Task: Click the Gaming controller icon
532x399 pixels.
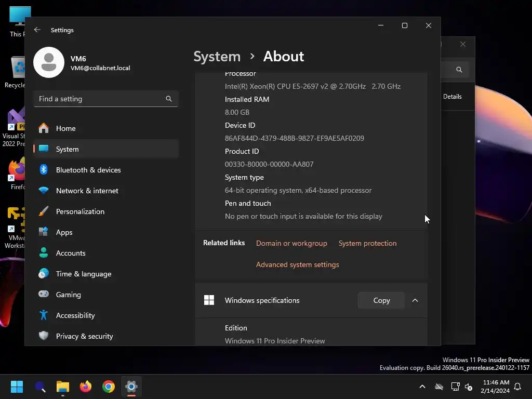Action: pos(44,294)
